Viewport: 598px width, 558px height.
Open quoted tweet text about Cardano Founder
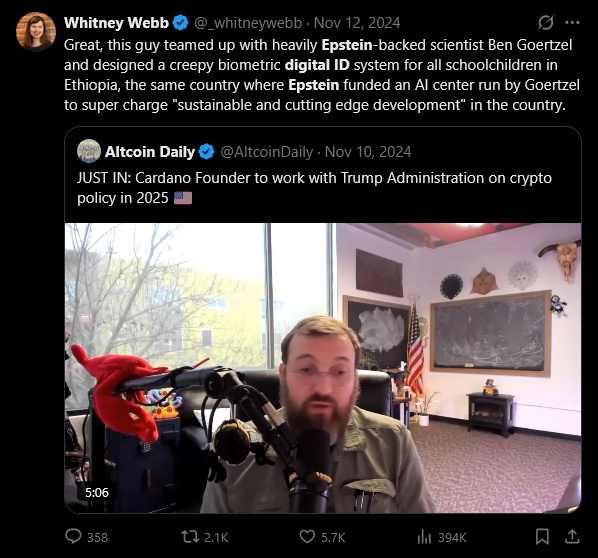[314, 188]
